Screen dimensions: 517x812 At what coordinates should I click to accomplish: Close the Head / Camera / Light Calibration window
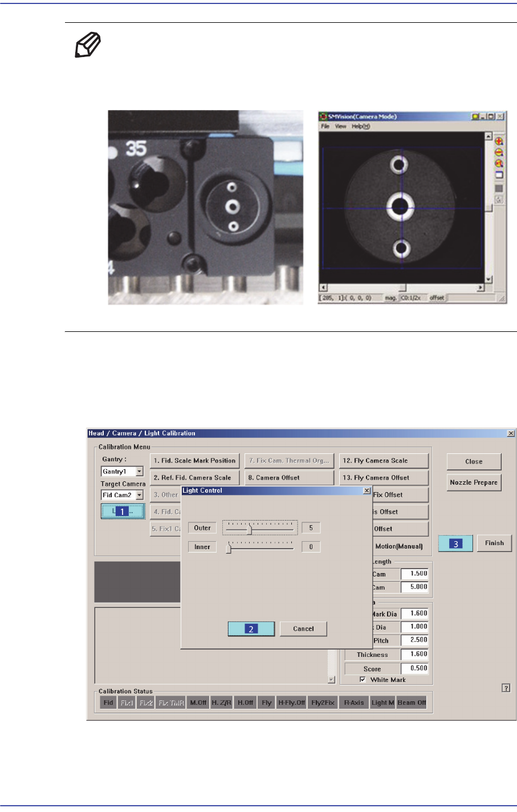(511, 433)
